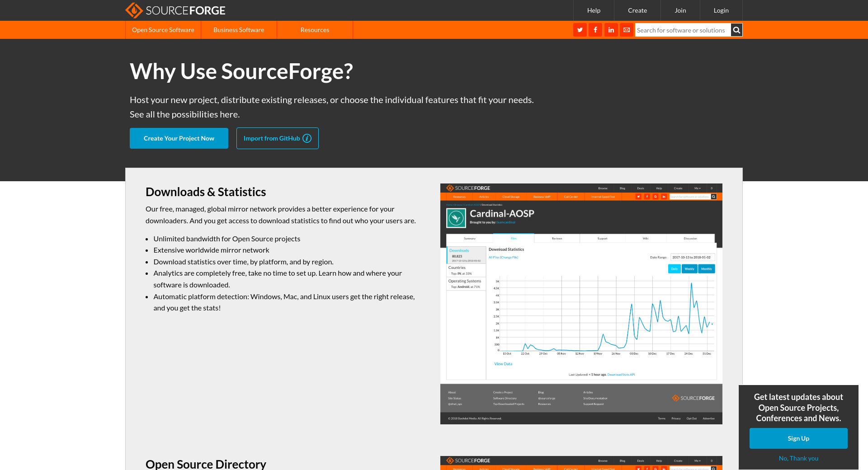Click the info icon on Import from GitHub
The height and width of the screenshot is (470, 868).
(307, 138)
